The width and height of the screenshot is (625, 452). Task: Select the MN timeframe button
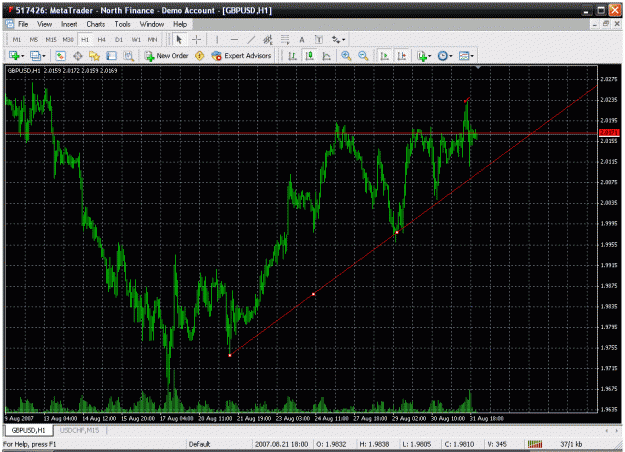(x=152, y=39)
